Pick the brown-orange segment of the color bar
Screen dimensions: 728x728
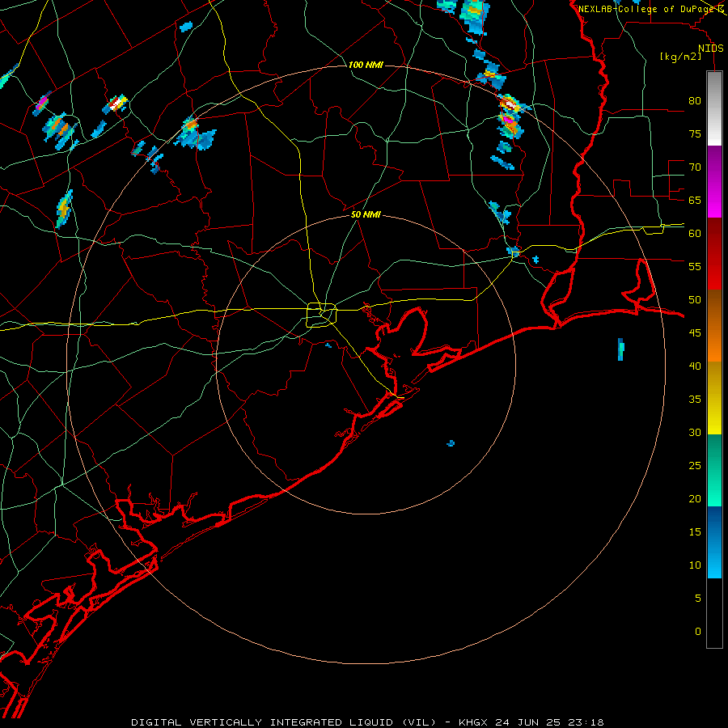click(x=714, y=325)
